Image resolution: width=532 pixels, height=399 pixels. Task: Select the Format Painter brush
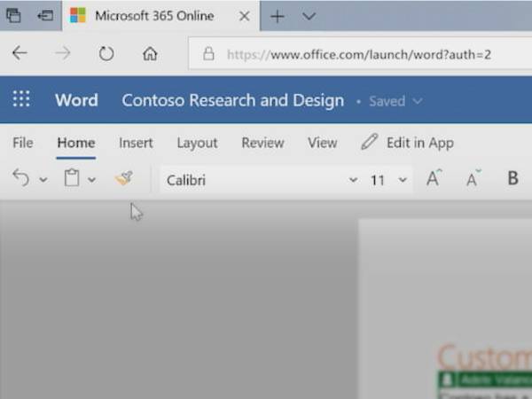(x=124, y=178)
